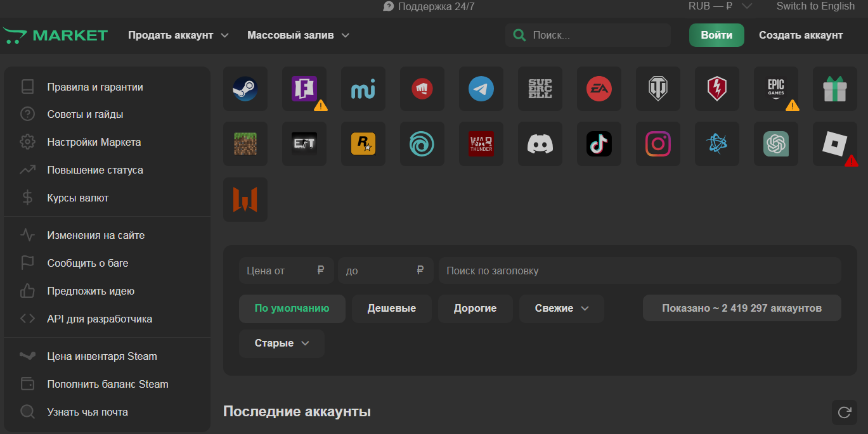Select the Escape from Tarkov icon
The height and width of the screenshot is (434, 868).
[304, 144]
